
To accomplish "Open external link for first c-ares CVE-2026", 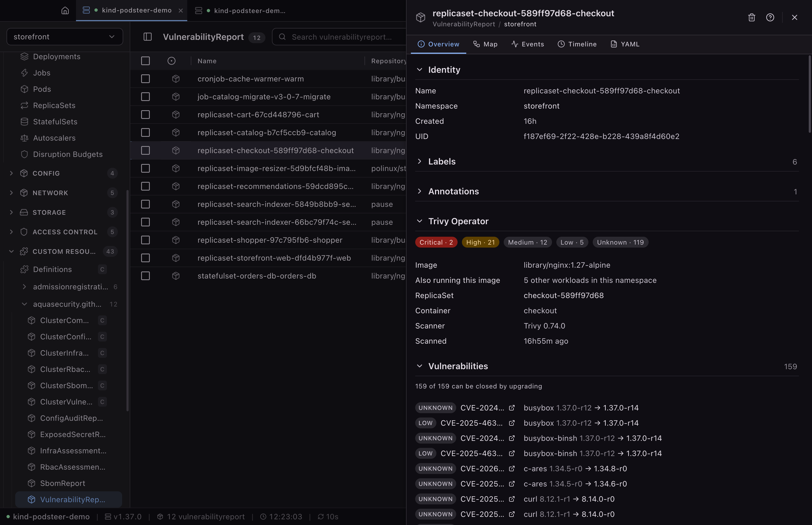I will pyautogui.click(x=512, y=469).
